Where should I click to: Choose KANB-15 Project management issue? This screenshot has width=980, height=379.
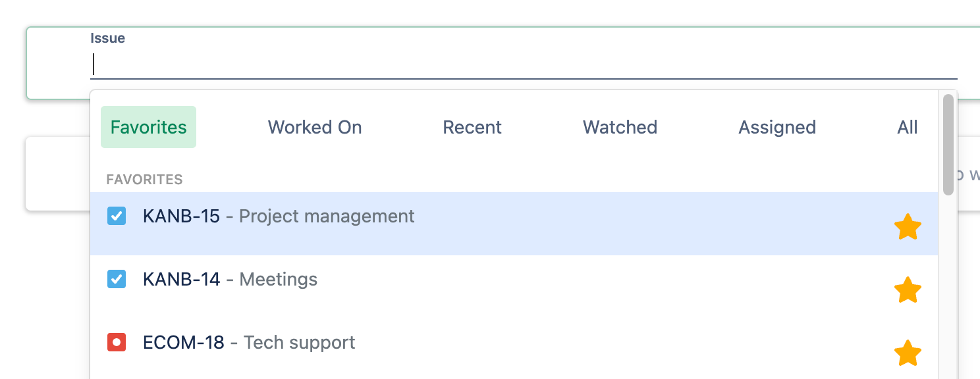coord(514,224)
